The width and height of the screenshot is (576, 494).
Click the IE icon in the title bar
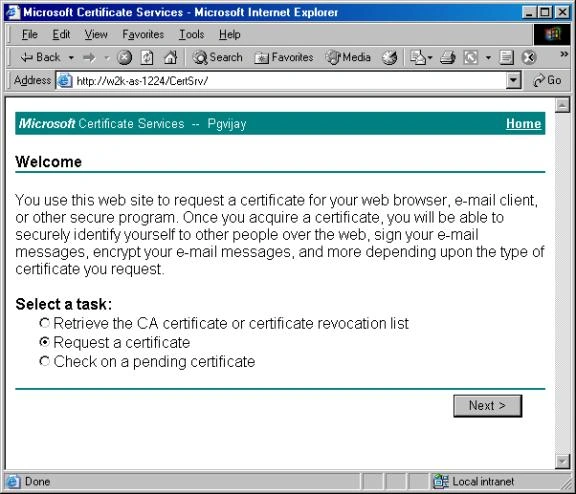pyautogui.click(x=12, y=12)
